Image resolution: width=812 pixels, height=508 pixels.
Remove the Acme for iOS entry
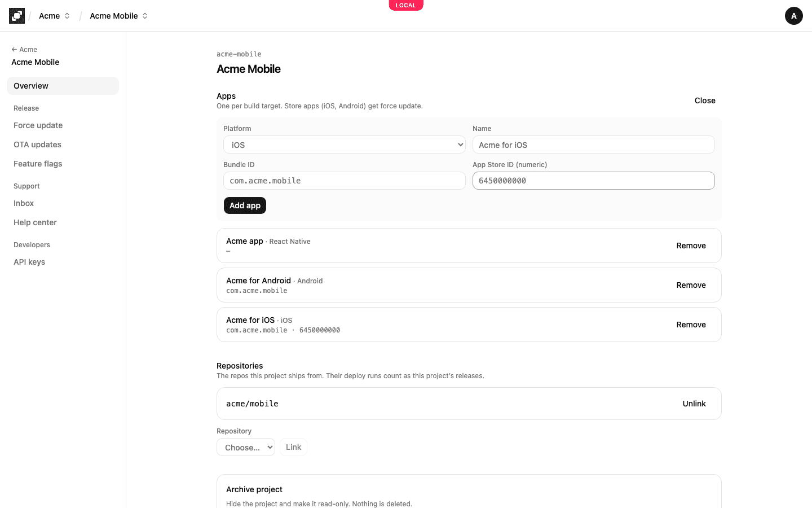[x=691, y=325]
